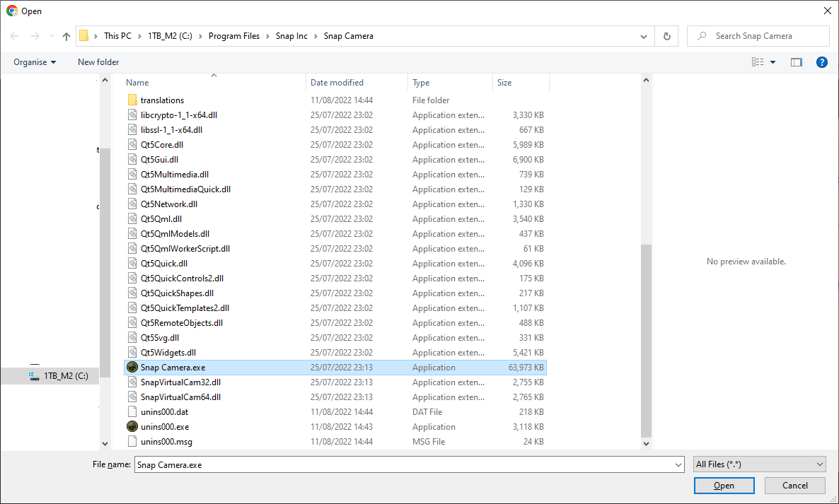Screen dimensions: 839x504
Task: Select 1TB_M2 (C:) in navigation pane
Action: pyautogui.click(x=50, y=376)
